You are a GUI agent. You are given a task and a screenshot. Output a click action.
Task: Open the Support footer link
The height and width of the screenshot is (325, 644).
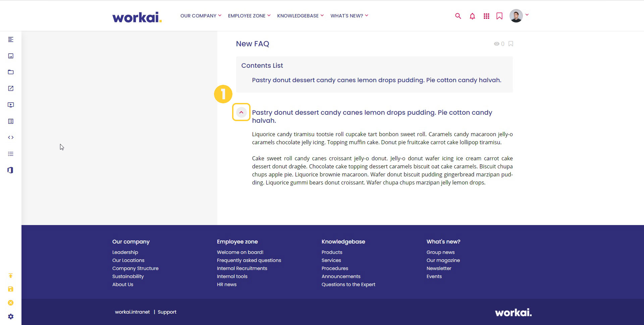pos(167,312)
